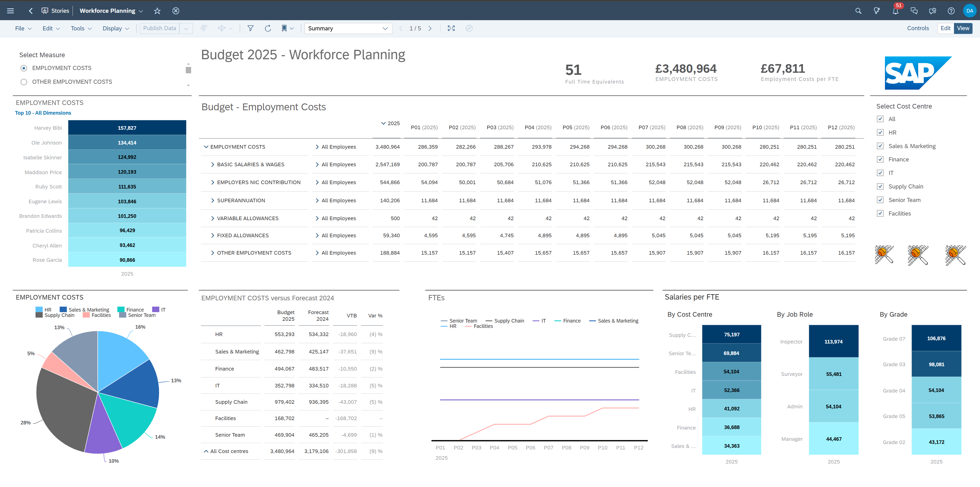Open the File menu
Image resolution: width=980 pixels, height=487 pixels.
[x=23, y=29]
